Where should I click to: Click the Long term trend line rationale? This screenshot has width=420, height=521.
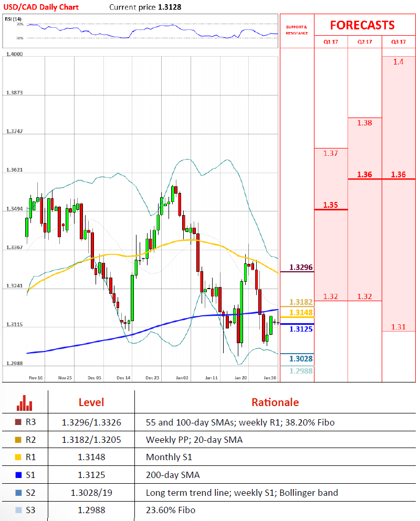coord(241,493)
